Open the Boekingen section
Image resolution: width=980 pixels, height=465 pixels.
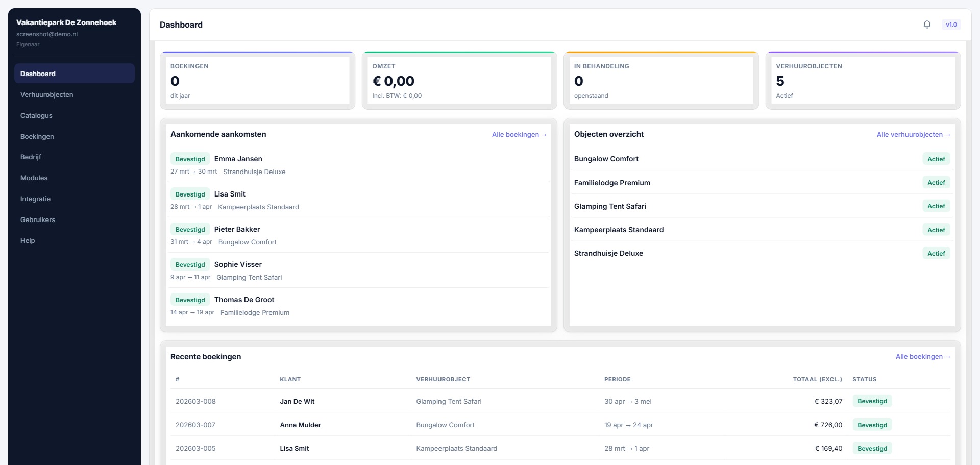(37, 136)
